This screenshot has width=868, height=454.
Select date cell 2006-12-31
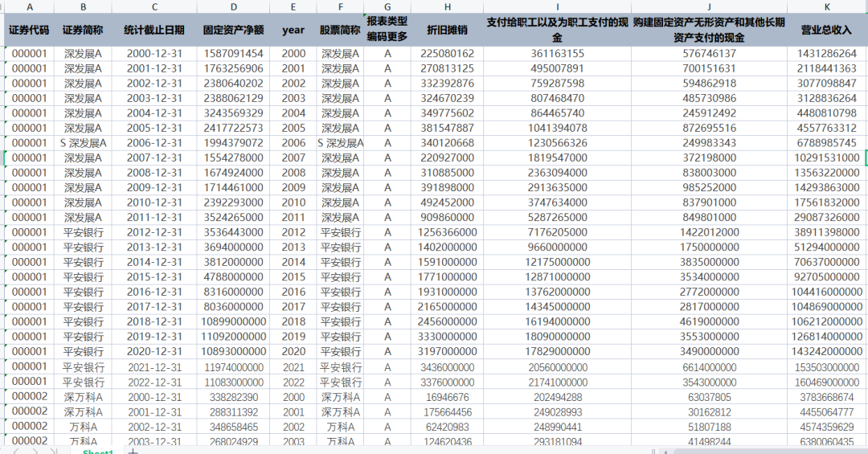click(154, 143)
